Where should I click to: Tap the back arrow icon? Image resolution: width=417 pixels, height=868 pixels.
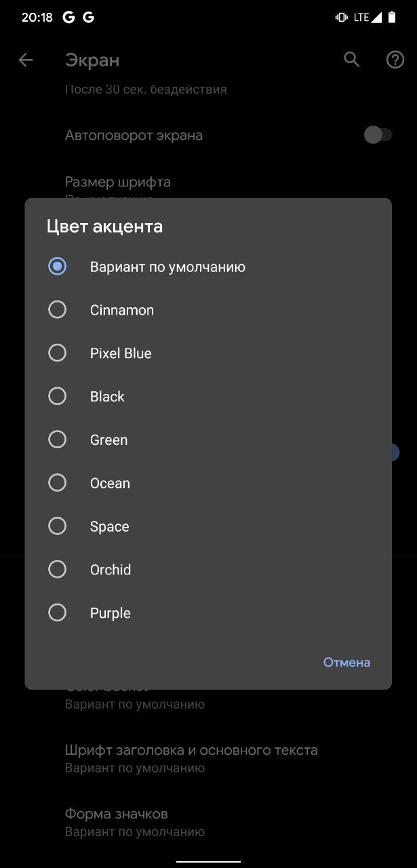pyautogui.click(x=26, y=60)
